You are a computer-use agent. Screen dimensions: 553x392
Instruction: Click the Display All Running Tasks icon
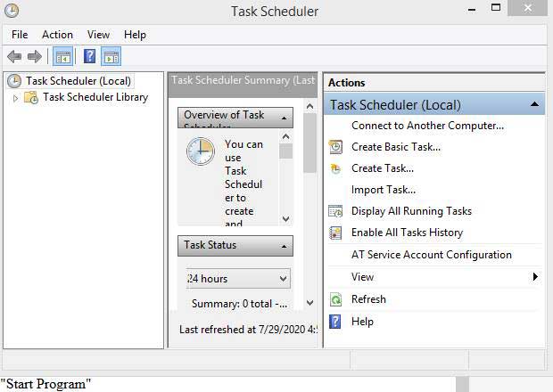tap(335, 211)
